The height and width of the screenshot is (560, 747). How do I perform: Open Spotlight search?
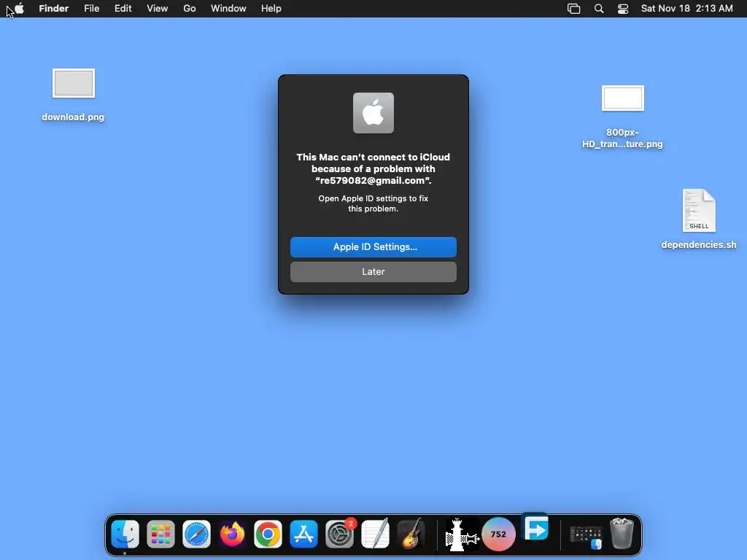click(x=599, y=9)
